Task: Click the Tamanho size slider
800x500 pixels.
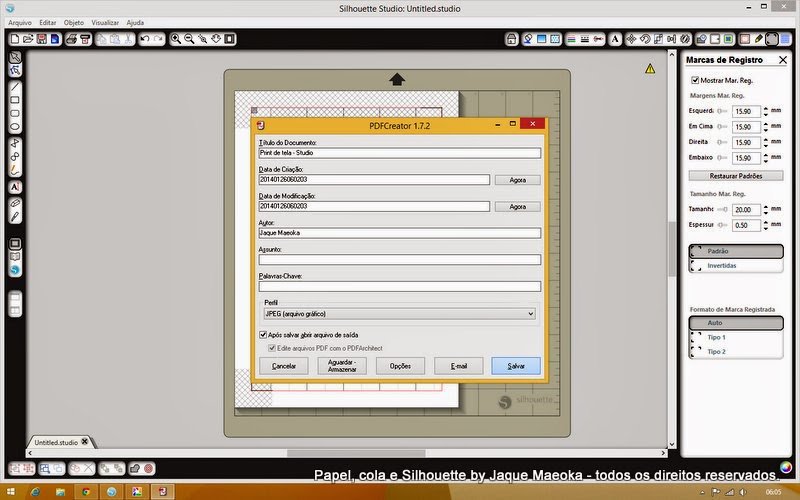Action: [722, 210]
